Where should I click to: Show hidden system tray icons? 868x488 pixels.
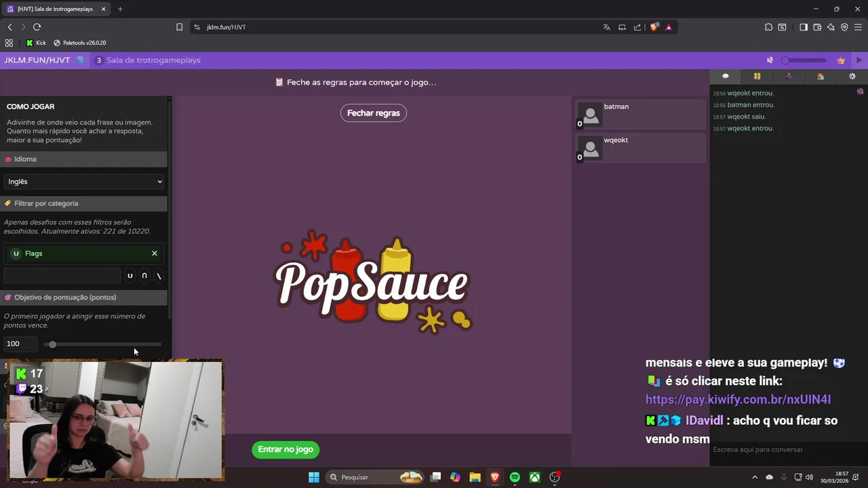755,477
